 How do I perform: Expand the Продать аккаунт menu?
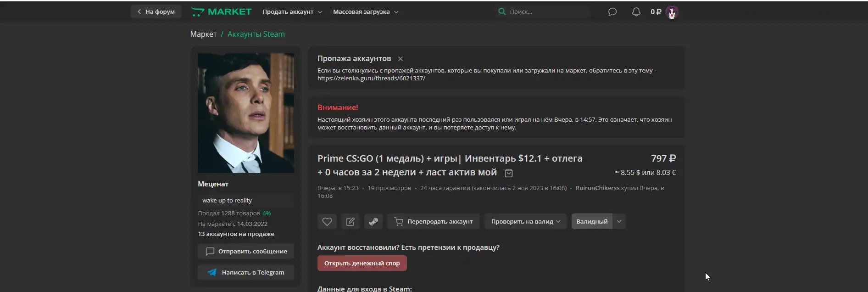pos(292,12)
